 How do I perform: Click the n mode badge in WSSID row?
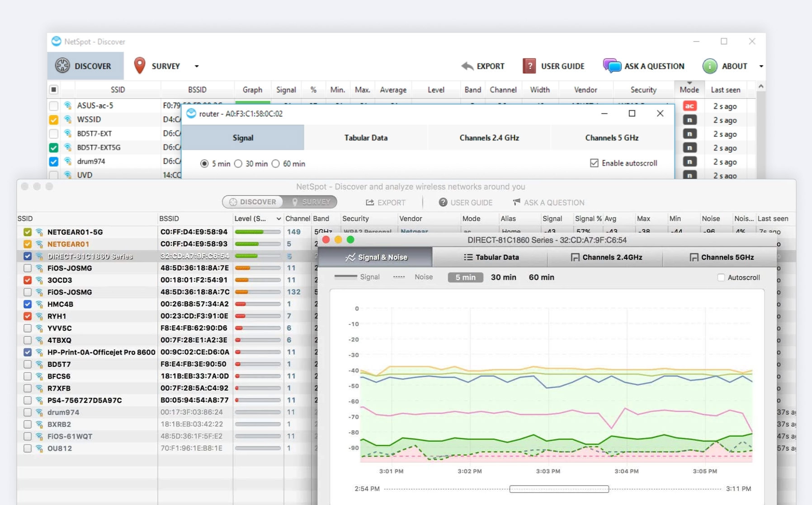689,120
